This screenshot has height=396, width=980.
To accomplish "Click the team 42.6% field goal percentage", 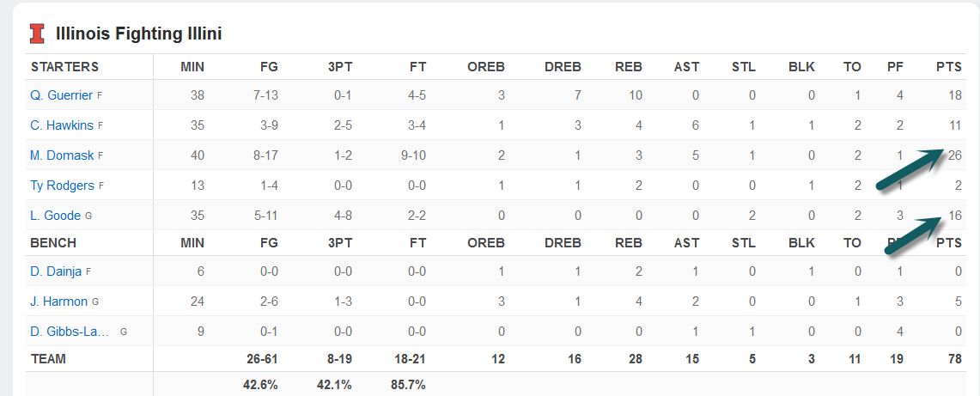I will 260,385.
